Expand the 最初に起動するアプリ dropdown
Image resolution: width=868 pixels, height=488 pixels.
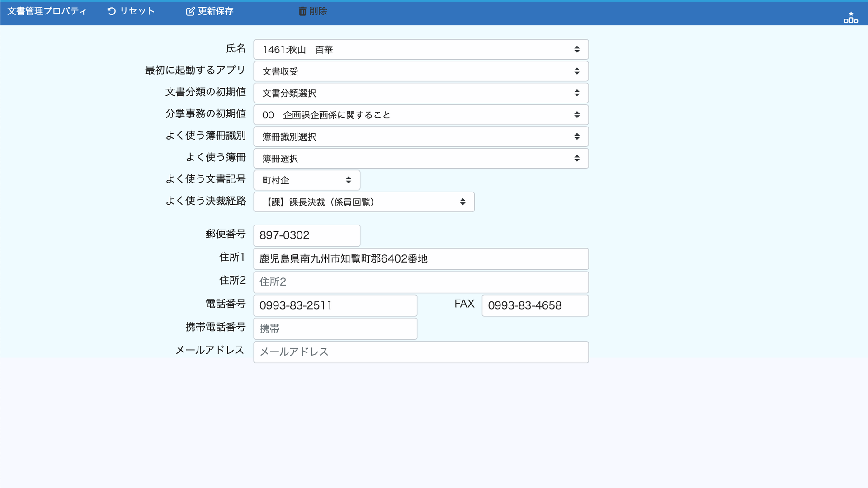pos(420,71)
